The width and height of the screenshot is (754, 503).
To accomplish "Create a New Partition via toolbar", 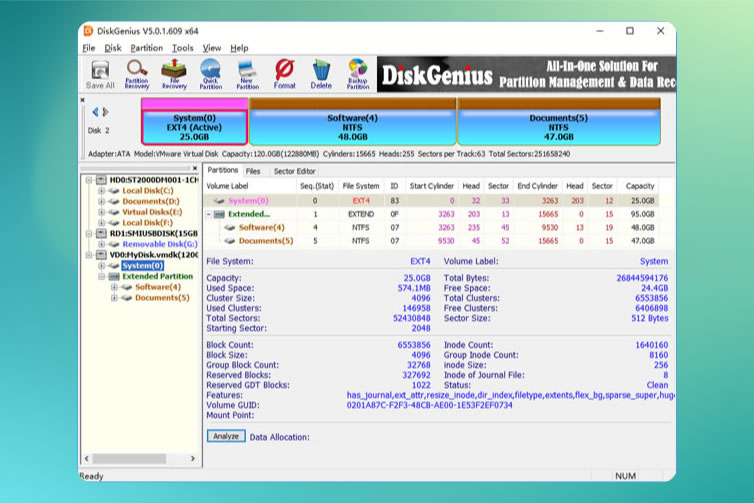I will coord(247,74).
